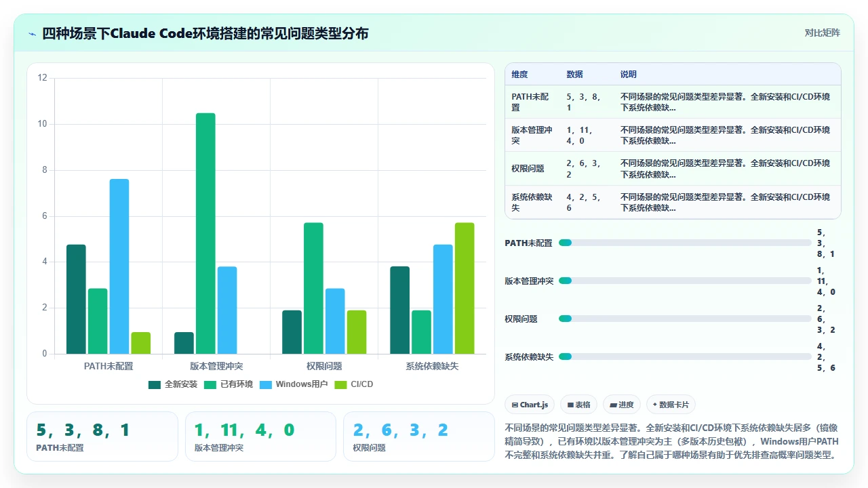Toggle the CI/CD legend entry
The image size is (868, 488).
click(353, 384)
